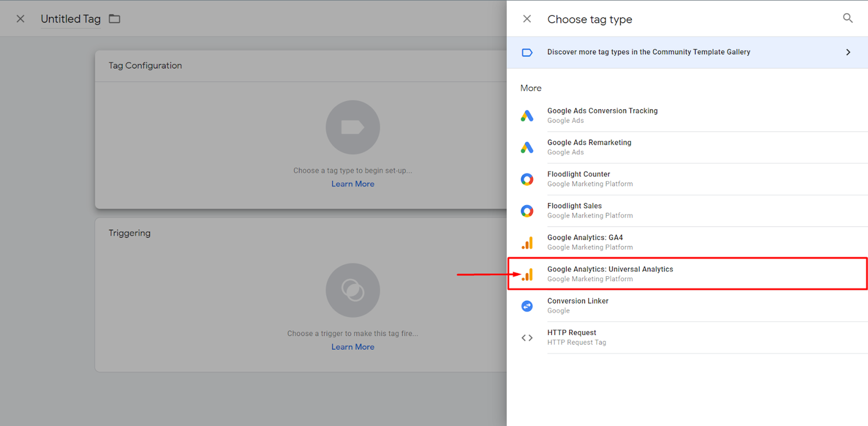Screen dimensions: 868x426
Task: Select Google Ads Conversion Tracking icon
Action: [527, 116]
